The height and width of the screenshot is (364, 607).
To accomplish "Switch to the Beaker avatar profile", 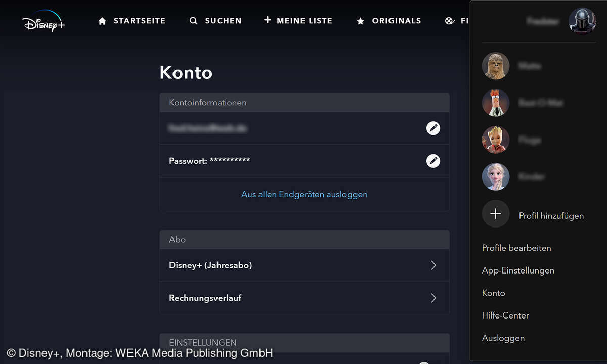I will [496, 103].
